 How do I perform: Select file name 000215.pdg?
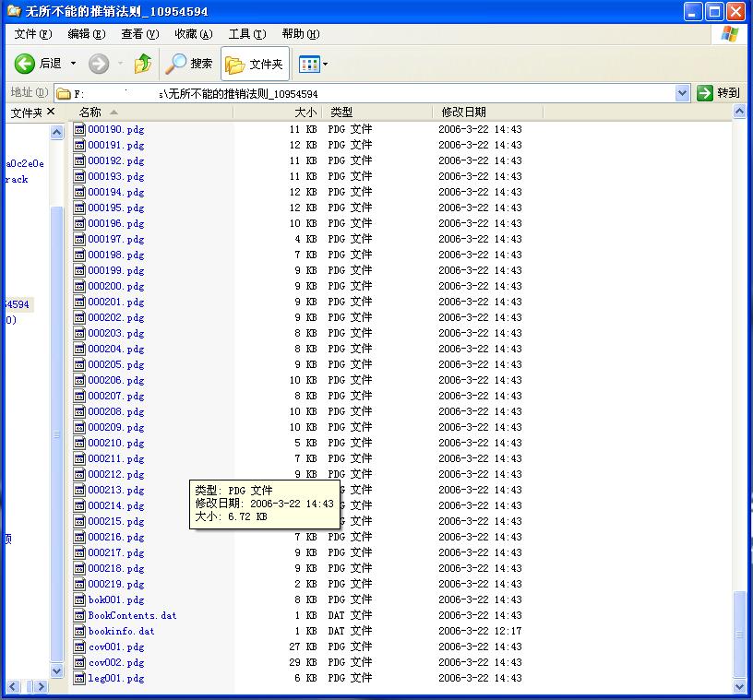pos(116,521)
